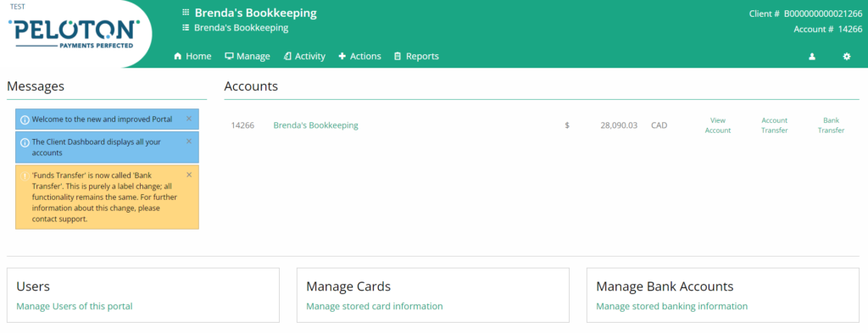
Task: Click the Home house icon
Action: (178, 57)
